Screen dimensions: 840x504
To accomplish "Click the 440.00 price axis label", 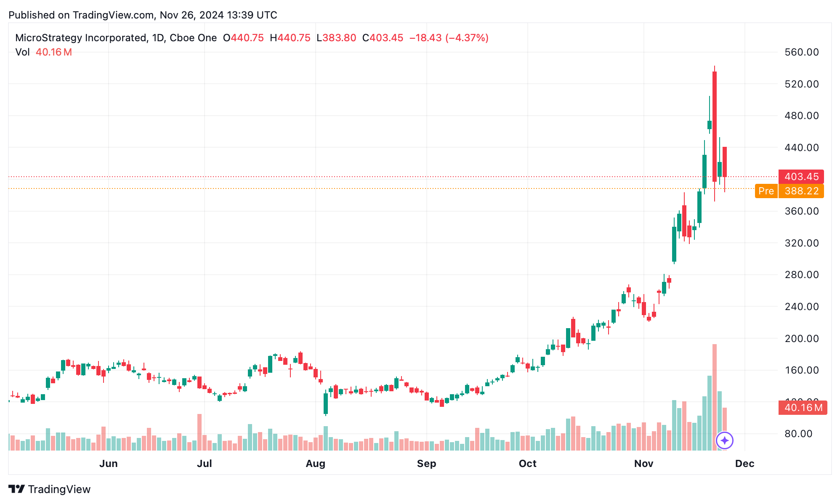I will pyautogui.click(x=802, y=148).
